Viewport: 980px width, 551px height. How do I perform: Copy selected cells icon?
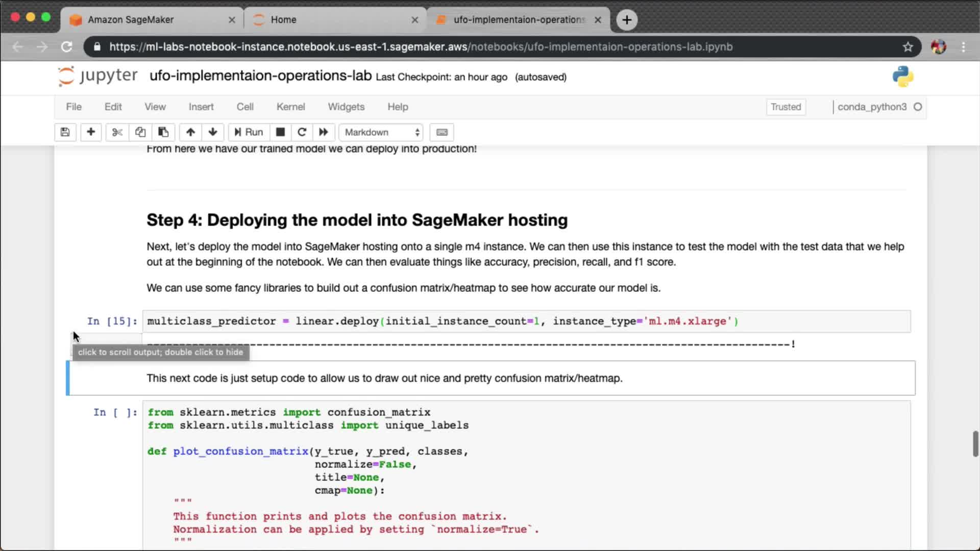coord(140,132)
